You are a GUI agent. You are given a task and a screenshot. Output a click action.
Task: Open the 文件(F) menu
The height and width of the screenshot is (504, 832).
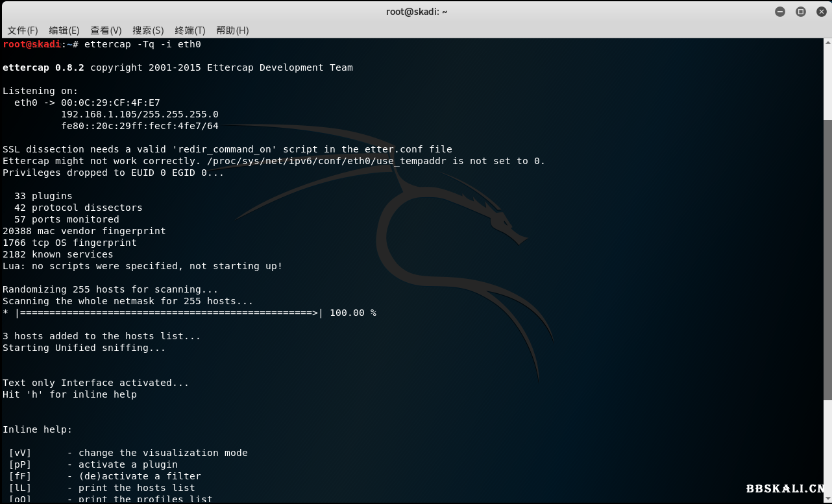click(23, 30)
